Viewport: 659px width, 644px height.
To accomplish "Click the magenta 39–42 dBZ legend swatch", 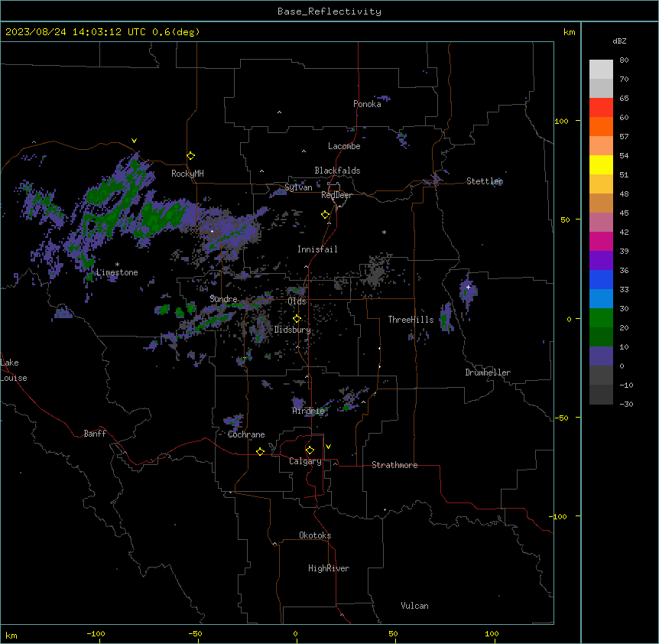I will click(601, 241).
